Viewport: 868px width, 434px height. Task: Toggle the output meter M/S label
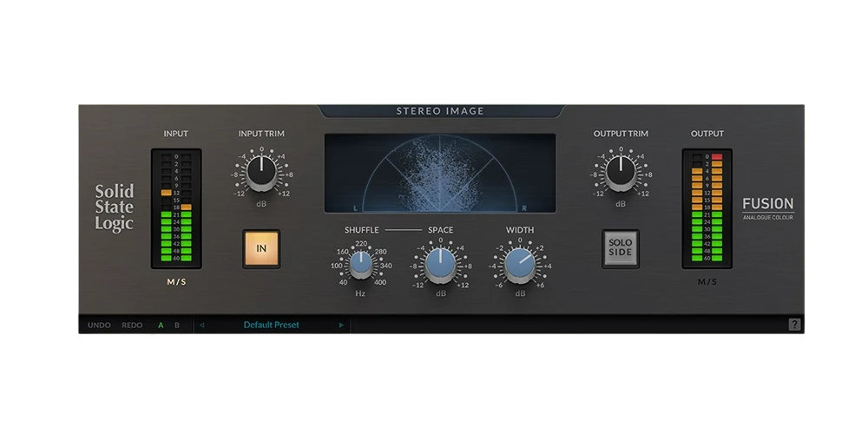(x=707, y=282)
